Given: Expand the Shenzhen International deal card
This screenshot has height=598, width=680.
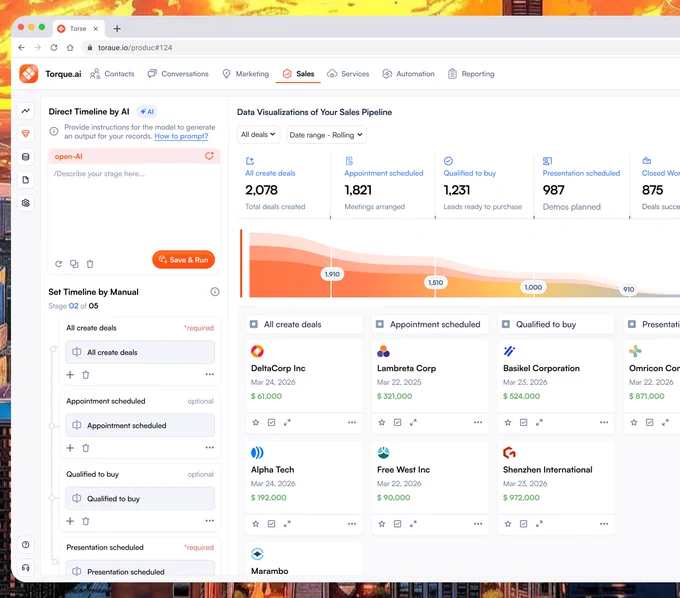Looking at the screenshot, I should click(x=539, y=524).
